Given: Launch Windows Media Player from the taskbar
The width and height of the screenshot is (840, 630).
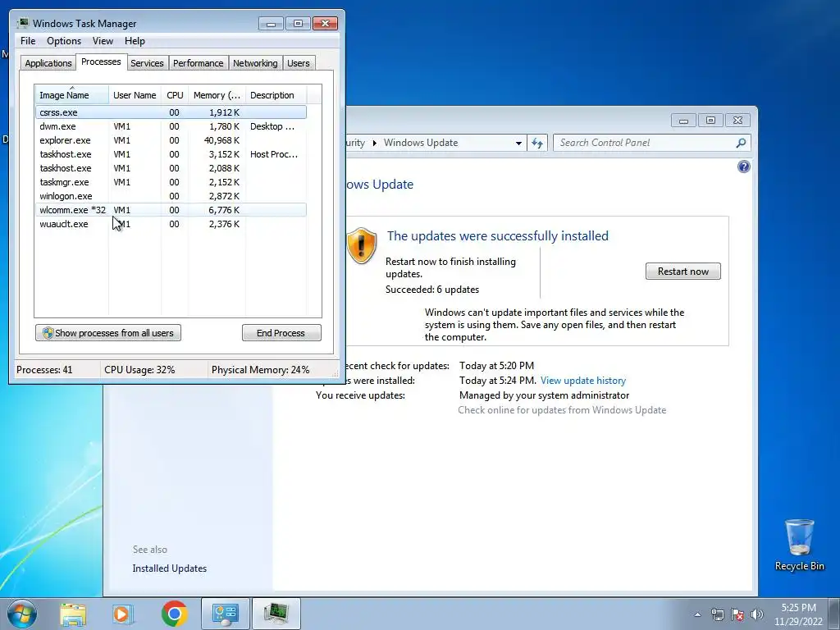Looking at the screenshot, I should [x=123, y=614].
